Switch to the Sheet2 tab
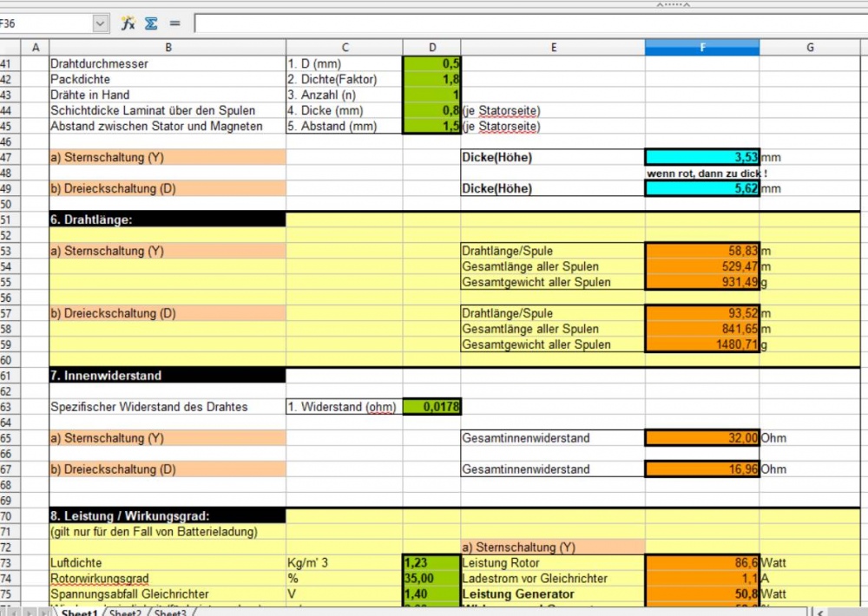 coord(125,613)
